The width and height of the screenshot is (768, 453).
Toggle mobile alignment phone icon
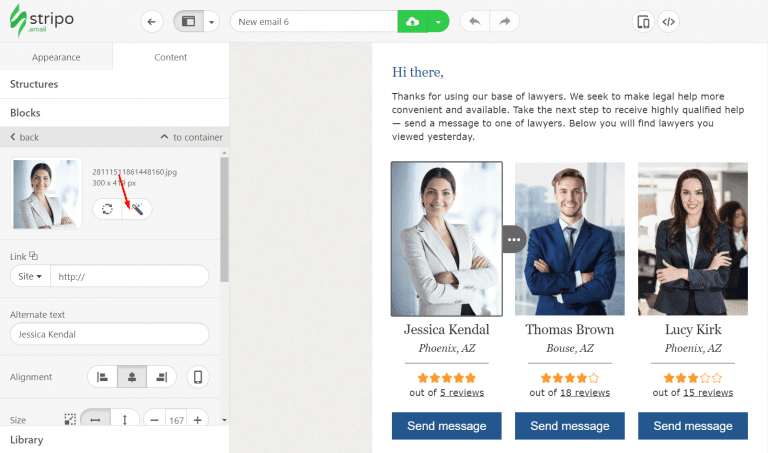point(198,377)
